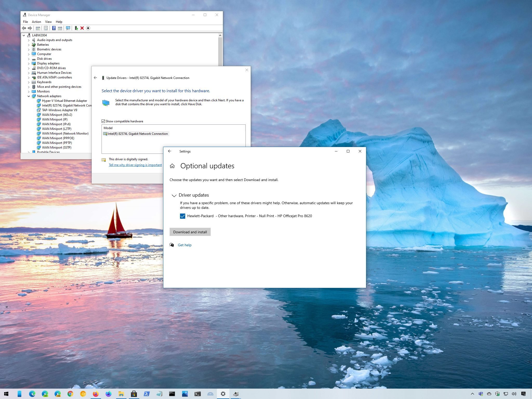Screen dimensions: 532x399
Task: Open driver signing importance link
Action: pyautogui.click(x=135, y=165)
